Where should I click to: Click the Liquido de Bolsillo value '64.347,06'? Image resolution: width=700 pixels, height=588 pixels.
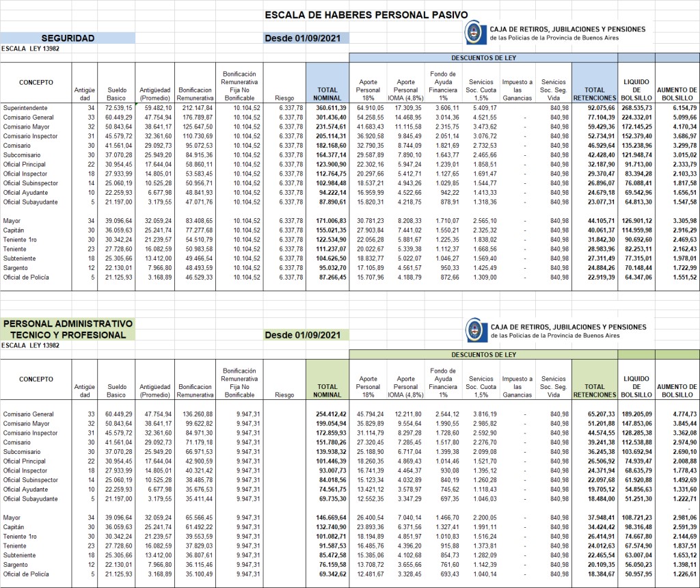pos(638,278)
